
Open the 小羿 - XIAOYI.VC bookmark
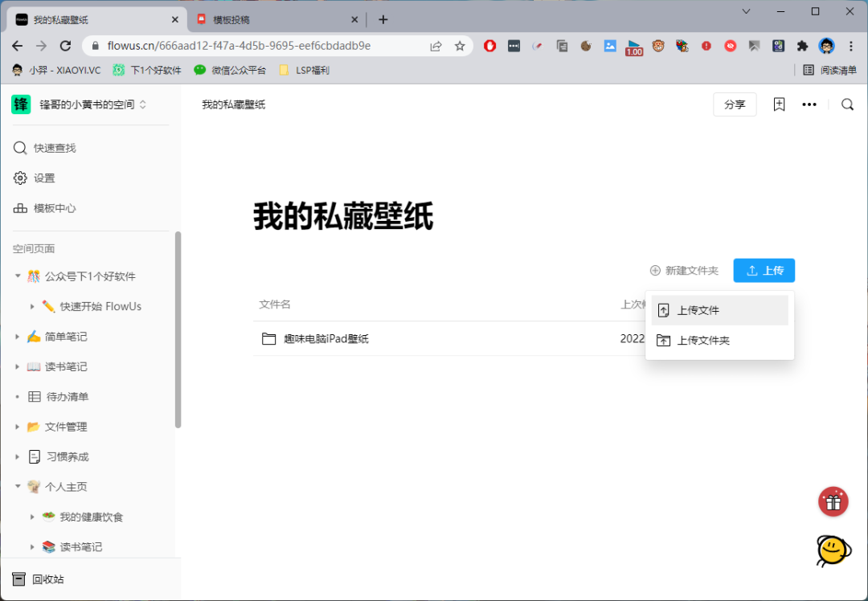pyautogui.click(x=56, y=70)
